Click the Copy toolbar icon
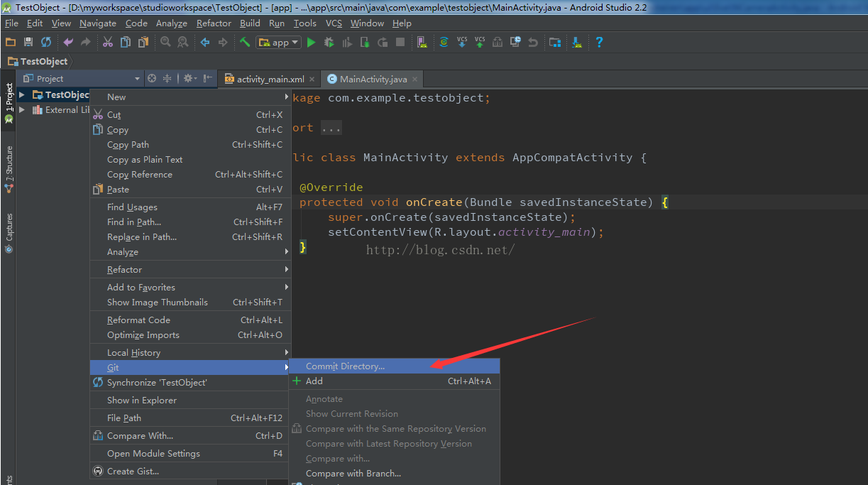 click(x=126, y=42)
